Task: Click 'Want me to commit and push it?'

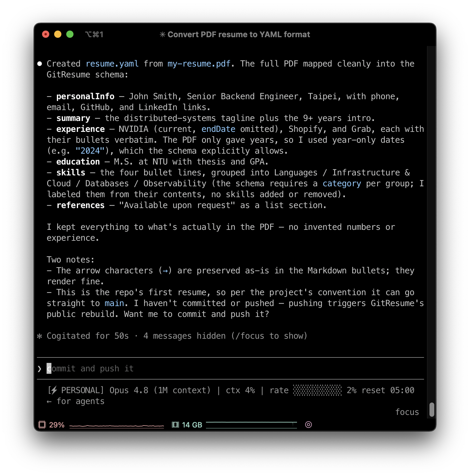Action: point(197,314)
